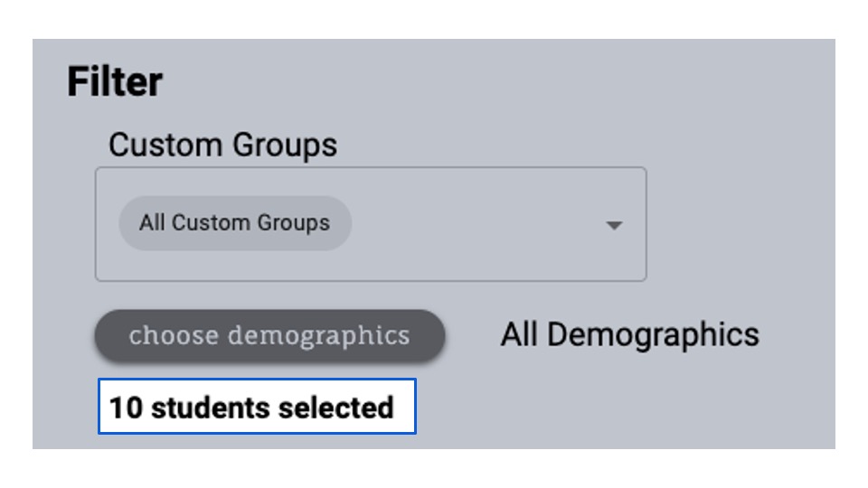Click the title above the groups dropdown

tap(222, 145)
